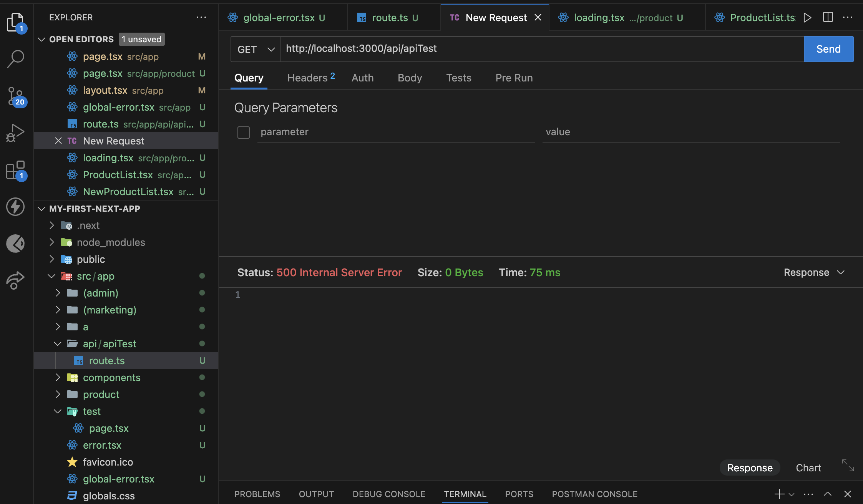Image resolution: width=863 pixels, height=504 pixels.
Task: Open the GET method dropdown
Action: [x=256, y=49]
